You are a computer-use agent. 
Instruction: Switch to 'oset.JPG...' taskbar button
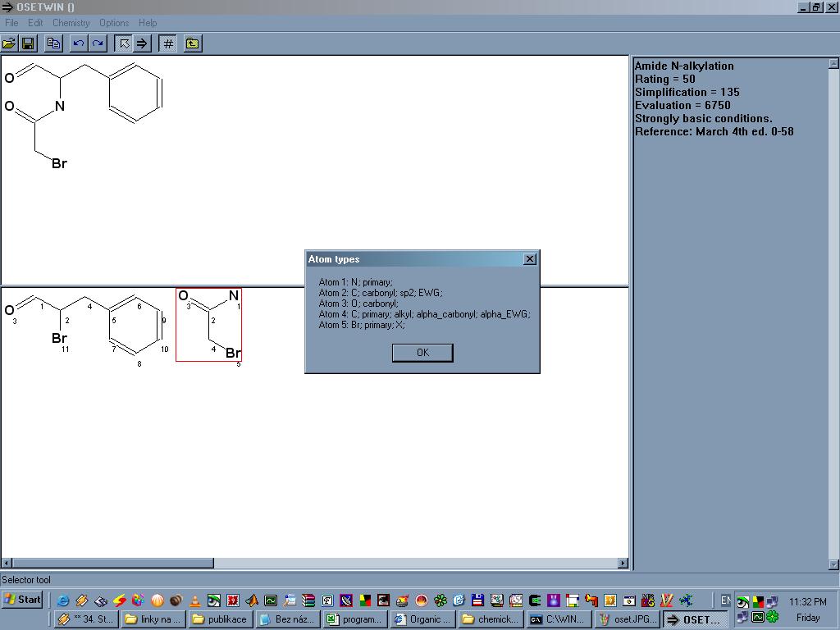click(628, 619)
